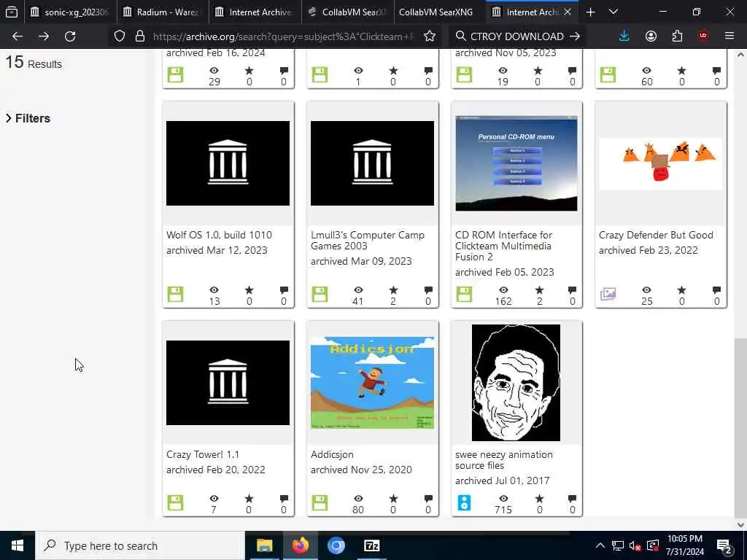Viewport: 747px width, 560px height.
Task: View site security padlock info
Action: (x=139, y=36)
